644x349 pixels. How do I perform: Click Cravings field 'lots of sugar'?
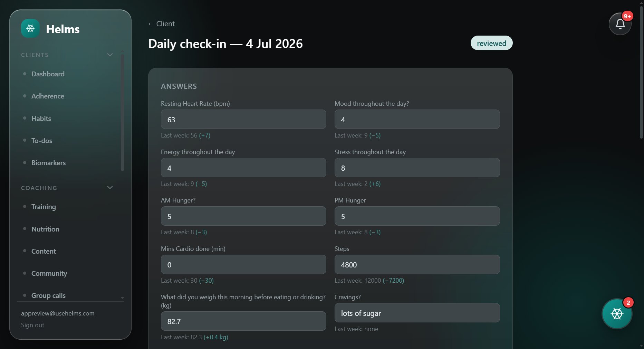click(417, 313)
